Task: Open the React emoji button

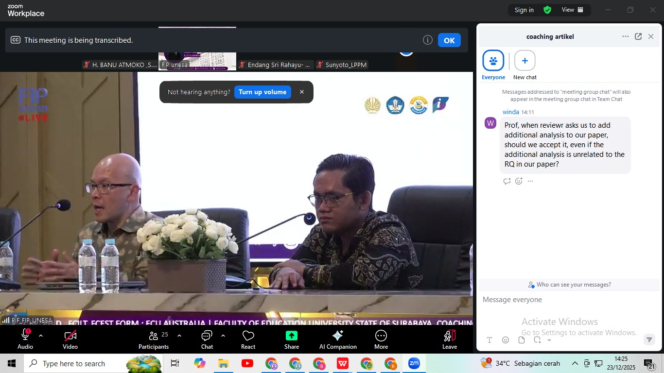Action: [x=248, y=339]
